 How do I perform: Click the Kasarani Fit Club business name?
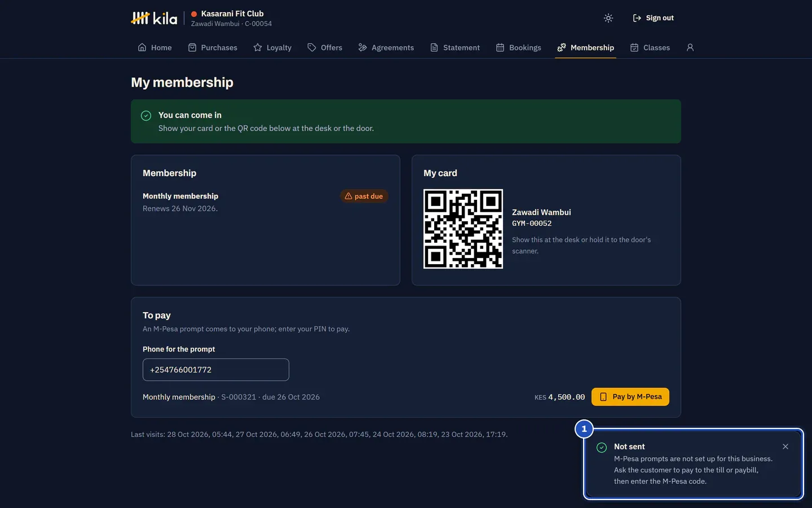(232, 14)
